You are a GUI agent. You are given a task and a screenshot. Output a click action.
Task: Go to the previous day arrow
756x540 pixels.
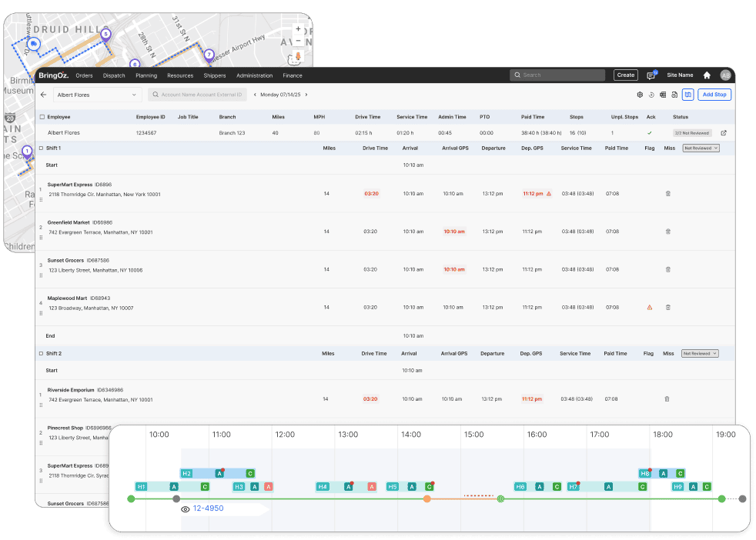pyautogui.click(x=255, y=95)
